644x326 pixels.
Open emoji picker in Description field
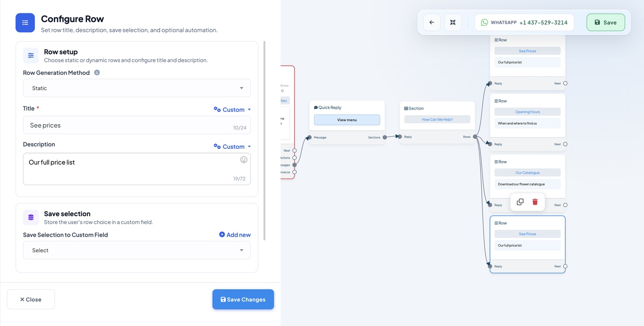point(244,160)
